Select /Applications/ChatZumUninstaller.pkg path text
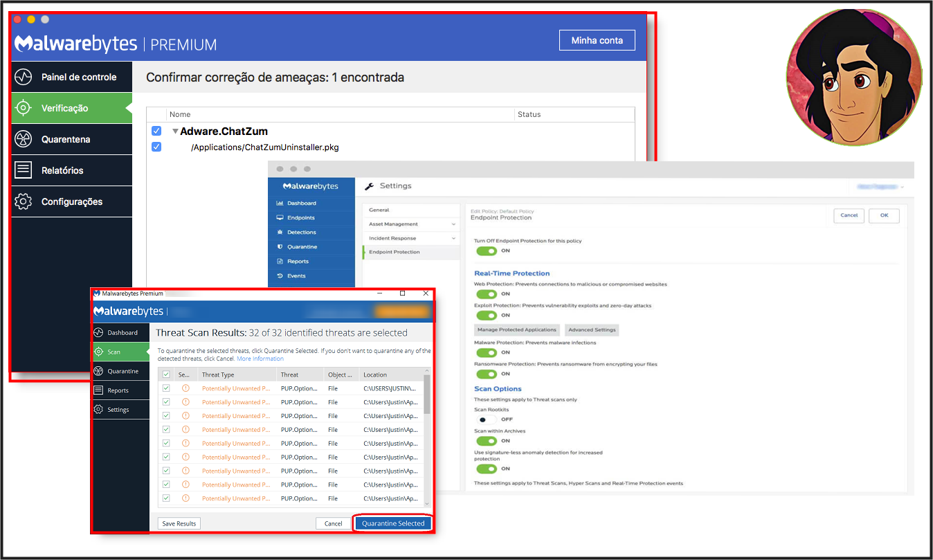The width and height of the screenshot is (933, 560). point(265,147)
